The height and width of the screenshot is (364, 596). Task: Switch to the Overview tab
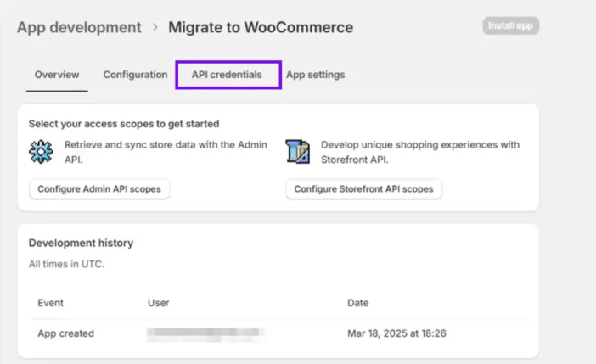click(57, 75)
